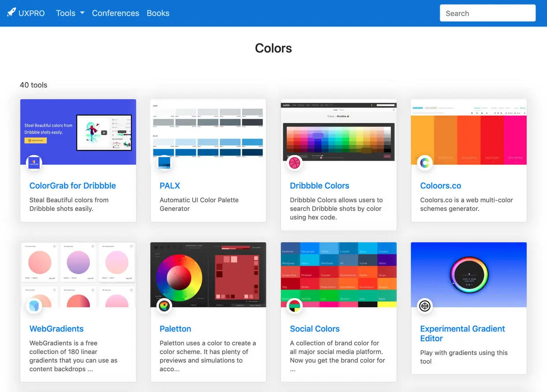547x392 pixels.
Task: Click the CodePen logo on Experimental Gradient Editor
Action: point(425,306)
